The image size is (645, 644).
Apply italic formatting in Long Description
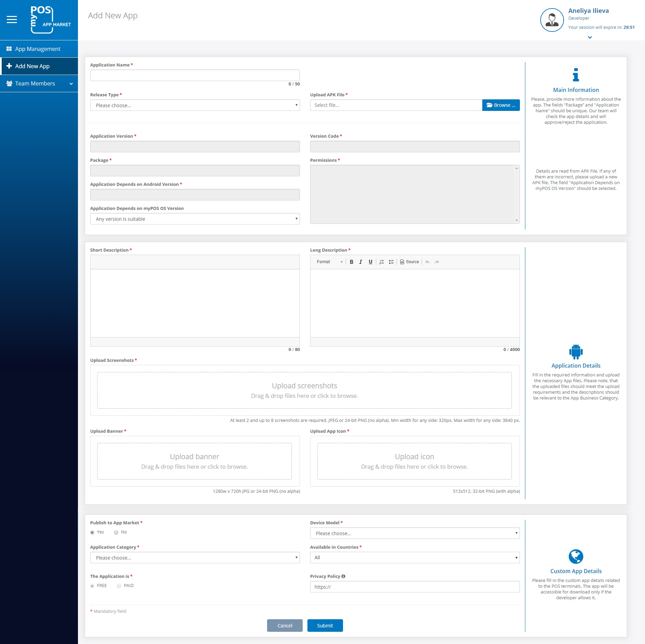tap(361, 261)
